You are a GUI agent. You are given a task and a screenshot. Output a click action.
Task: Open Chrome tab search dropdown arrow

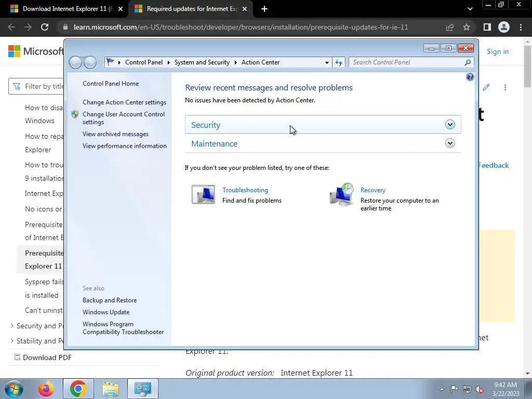(x=470, y=9)
